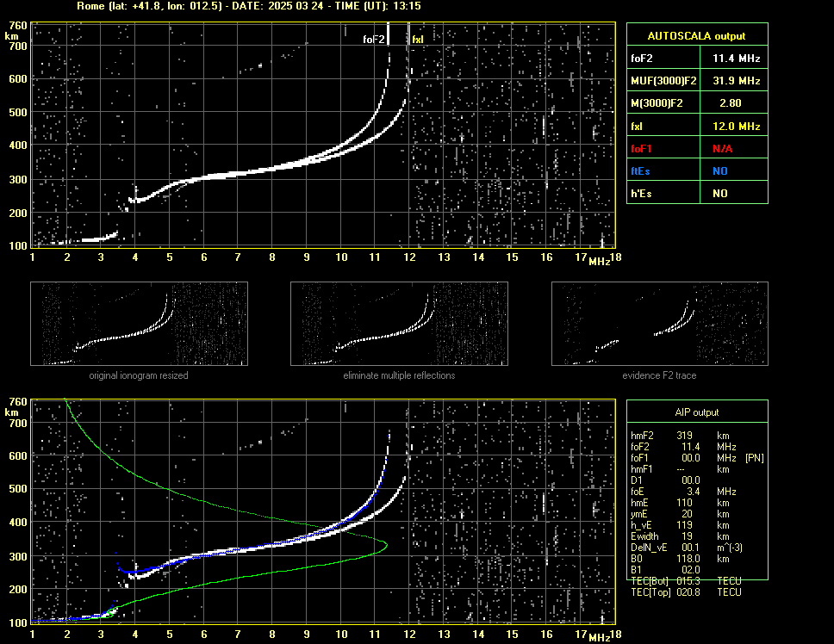
Task: Click the hmF2 319 km entry
Action: point(679,435)
